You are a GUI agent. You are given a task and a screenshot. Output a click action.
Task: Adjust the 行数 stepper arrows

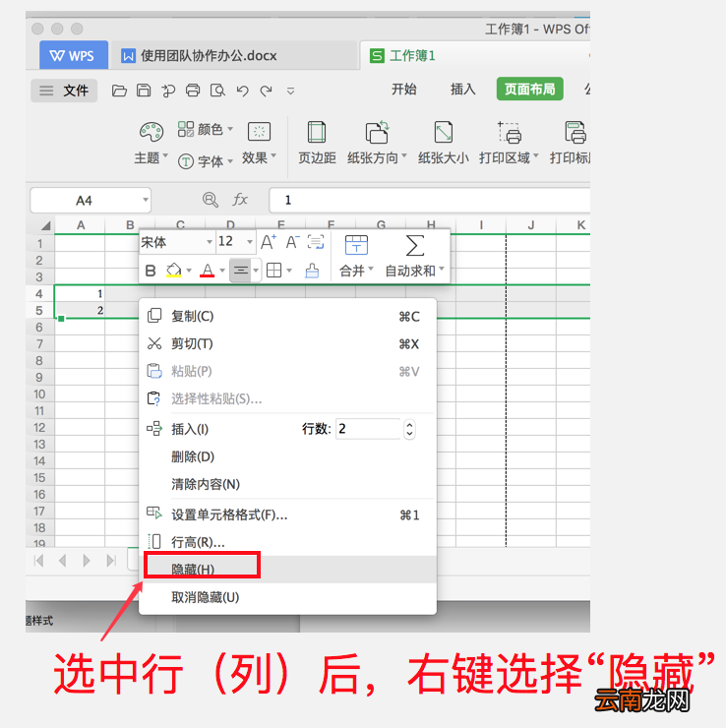(409, 429)
